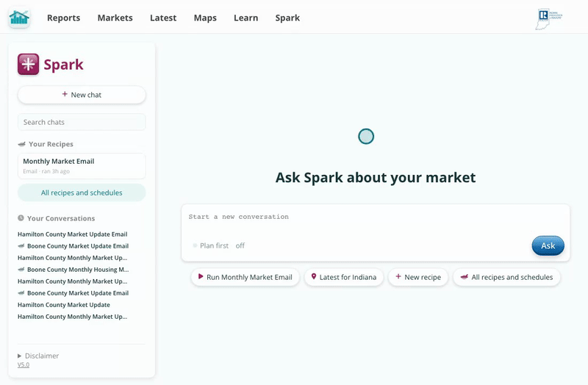Click the Indiana Realtors association logo

pyautogui.click(x=549, y=19)
